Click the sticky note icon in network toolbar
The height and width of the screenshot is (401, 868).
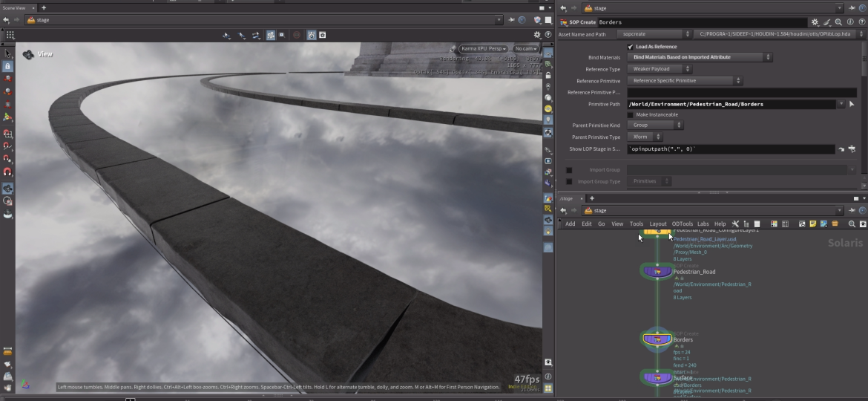coord(813,224)
